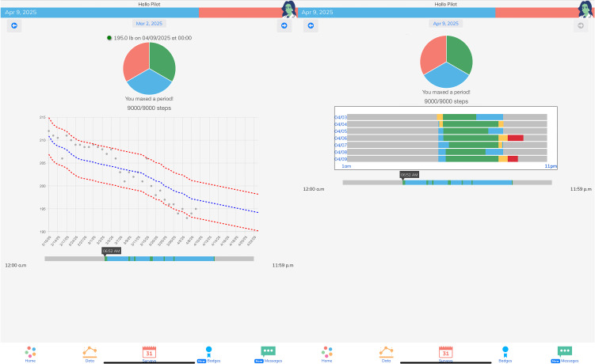Open Home tab in left panel
The width and height of the screenshot is (595, 364).
coord(30,352)
